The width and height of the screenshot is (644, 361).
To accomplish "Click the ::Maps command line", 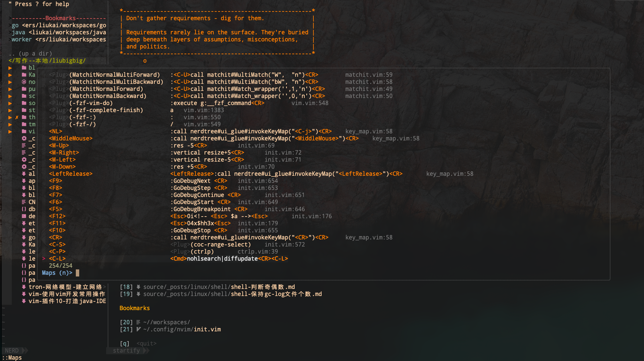I will point(12,358).
